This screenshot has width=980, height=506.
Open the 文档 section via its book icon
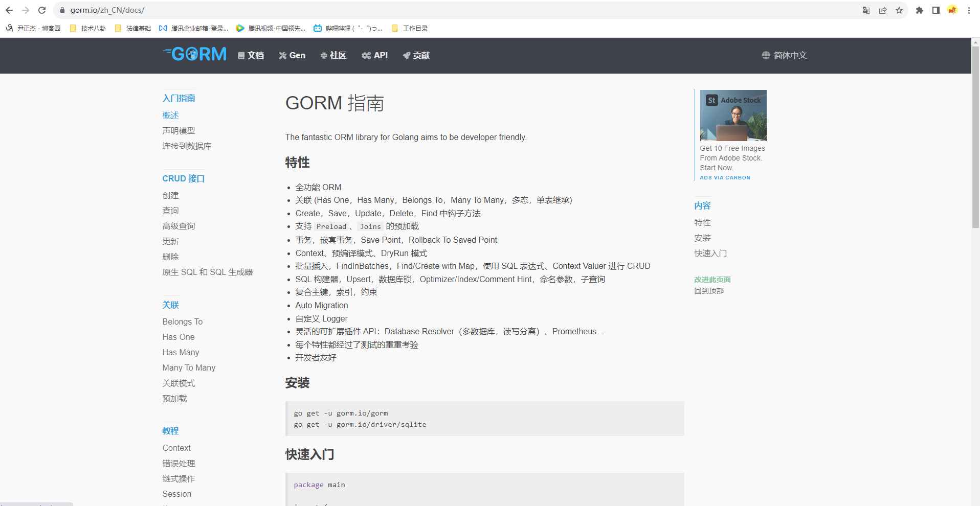coord(240,55)
